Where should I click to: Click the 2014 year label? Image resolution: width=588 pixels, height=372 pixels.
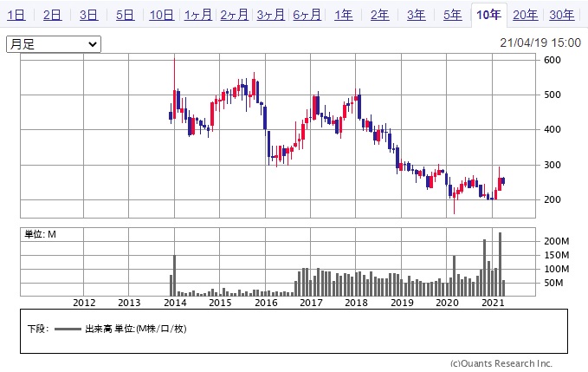click(x=175, y=303)
